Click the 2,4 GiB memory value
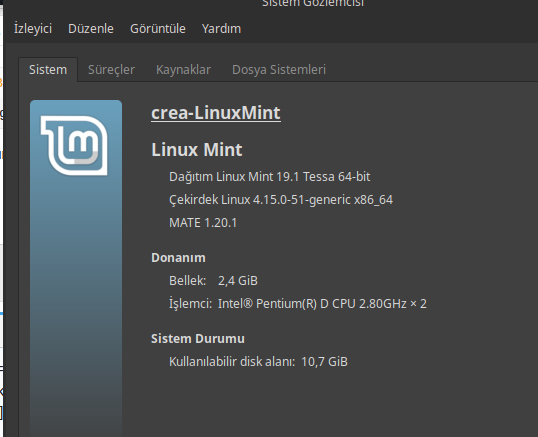Image resolution: width=538 pixels, height=437 pixels. click(x=238, y=281)
